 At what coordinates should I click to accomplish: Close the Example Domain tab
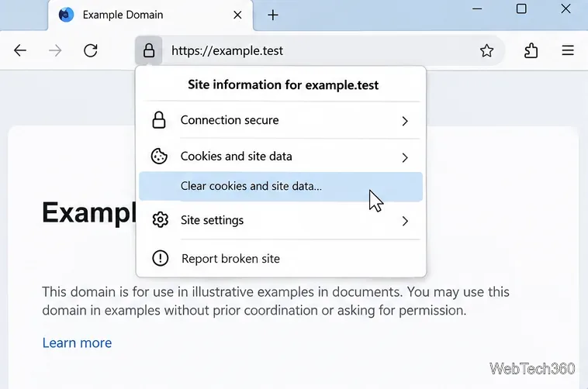[237, 15]
